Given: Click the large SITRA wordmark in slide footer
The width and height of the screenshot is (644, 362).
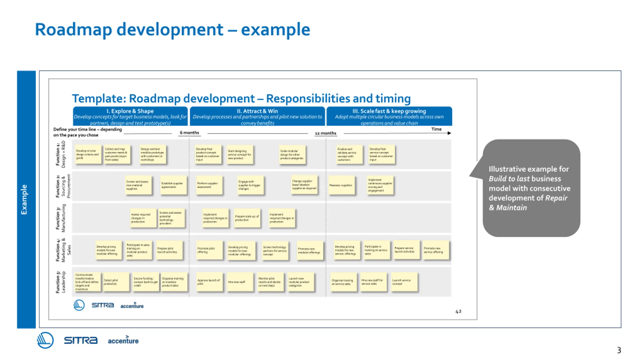Looking at the screenshot, I should (80, 340).
